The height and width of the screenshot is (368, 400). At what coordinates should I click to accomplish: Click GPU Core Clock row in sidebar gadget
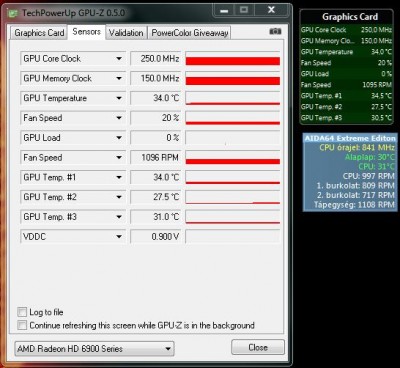pos(346,30)
